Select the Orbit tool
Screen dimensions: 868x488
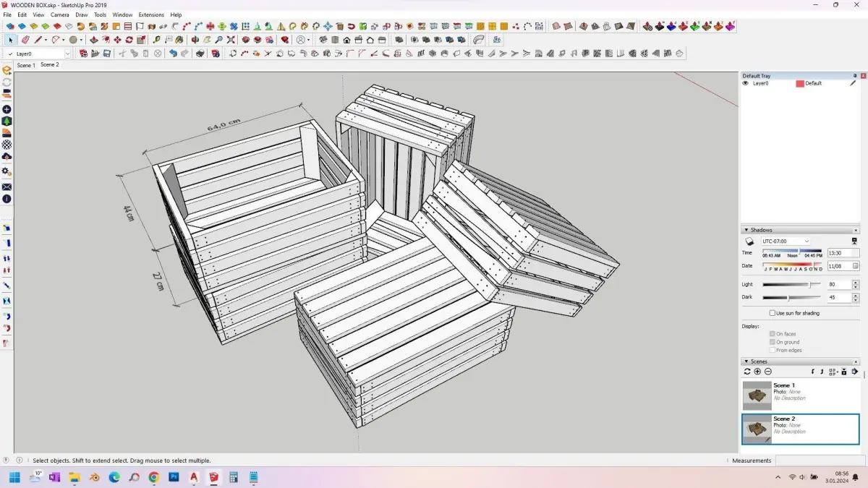pos(195,40)
